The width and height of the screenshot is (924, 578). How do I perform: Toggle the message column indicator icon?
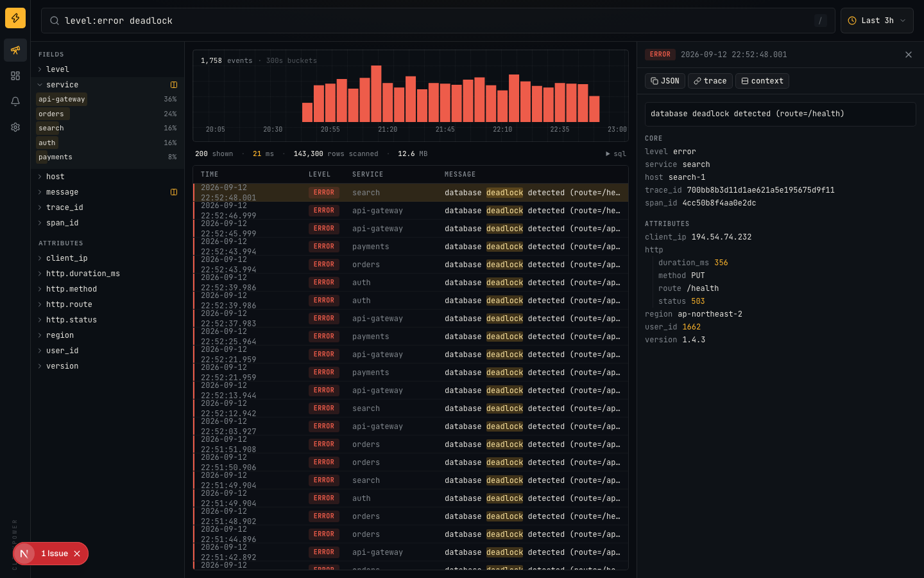[x=174, y=192]
